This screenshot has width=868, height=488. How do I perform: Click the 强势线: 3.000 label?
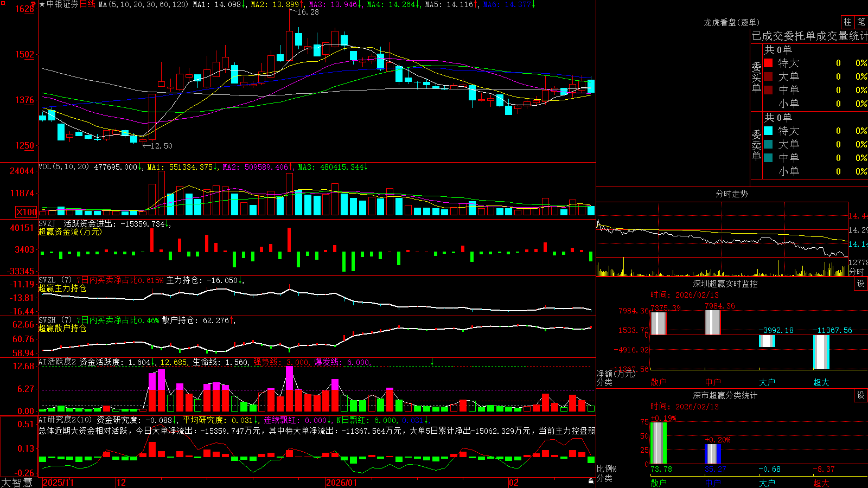coord(282,362)
